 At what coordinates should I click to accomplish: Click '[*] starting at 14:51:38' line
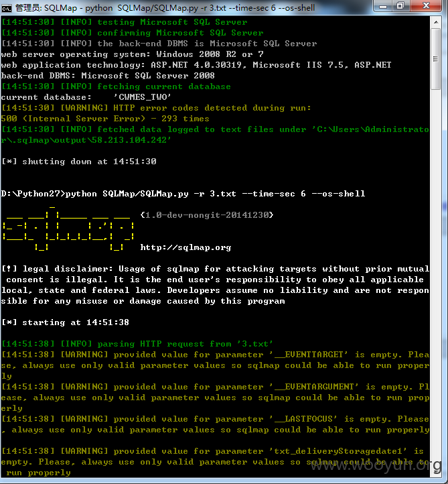(x=66, y=322)
